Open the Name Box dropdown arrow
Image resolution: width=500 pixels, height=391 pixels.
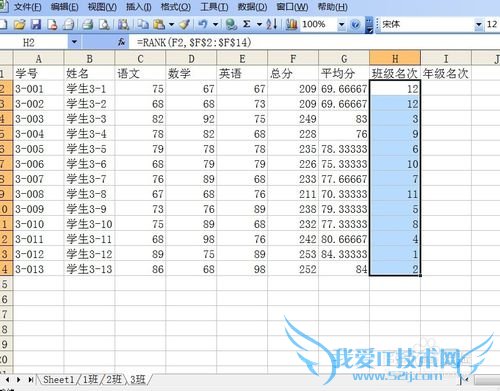(x=74, y=42)
